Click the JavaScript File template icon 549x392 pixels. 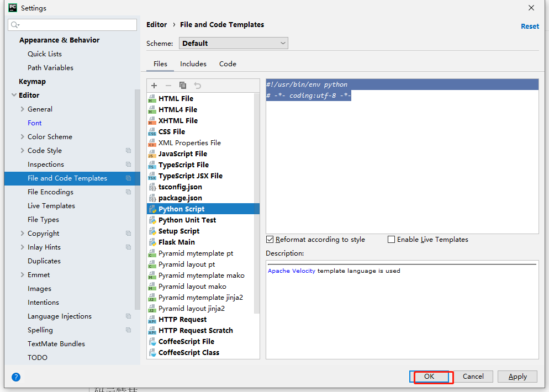(152, 154)
